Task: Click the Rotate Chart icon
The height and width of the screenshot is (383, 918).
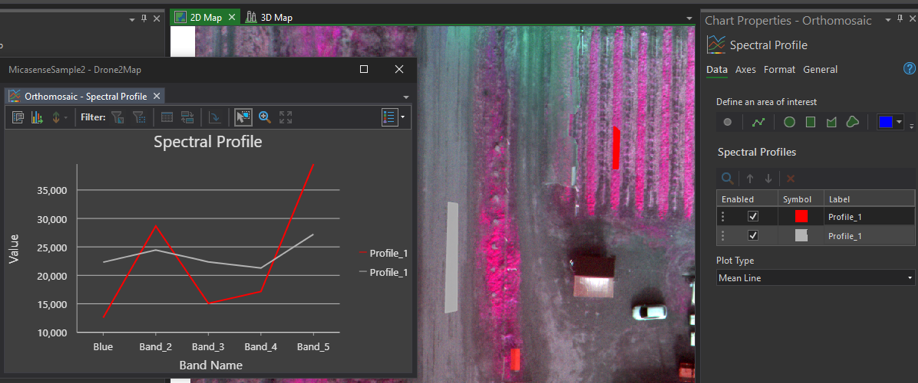Action: pos(215,118)
